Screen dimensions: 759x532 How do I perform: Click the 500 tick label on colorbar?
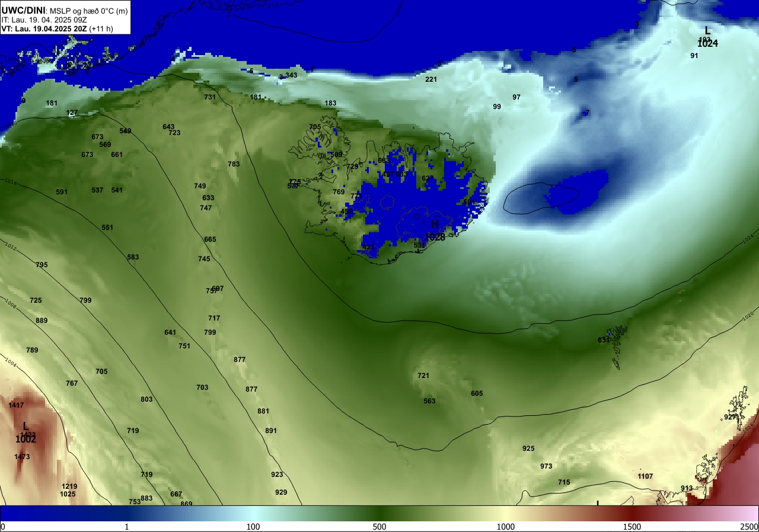click(x=379, y=527)
